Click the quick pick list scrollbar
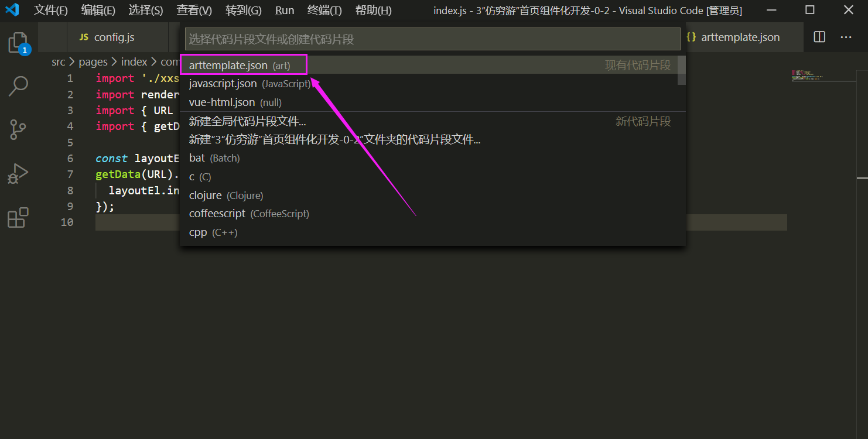The width and height of the screenshot is (868, 439). pos(682,70)
